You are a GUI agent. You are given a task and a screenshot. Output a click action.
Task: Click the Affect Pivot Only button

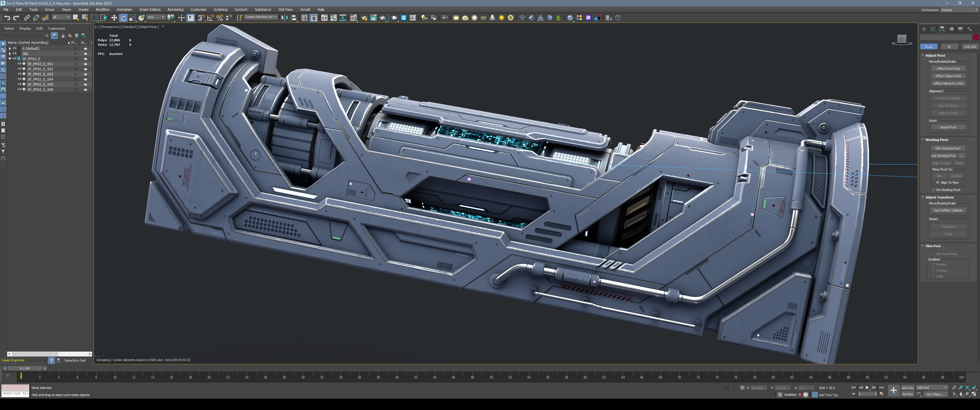pyautogui.click(x=948, y=69)
